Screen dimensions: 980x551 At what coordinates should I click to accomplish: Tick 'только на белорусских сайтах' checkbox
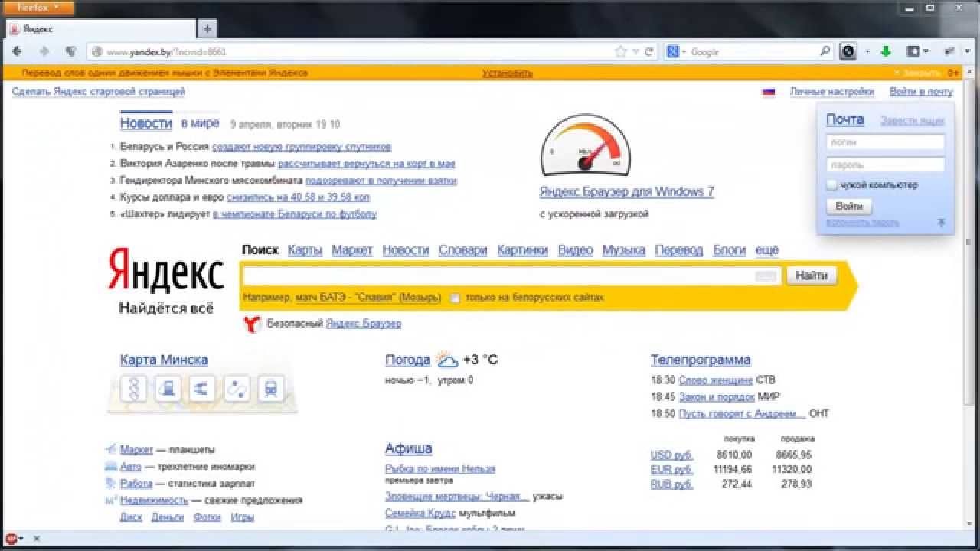click(455, 298)
